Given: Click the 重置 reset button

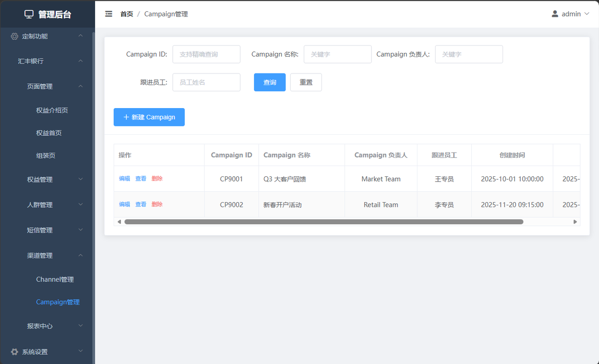Looking at the screenshot, I should [x=306, y=82].
